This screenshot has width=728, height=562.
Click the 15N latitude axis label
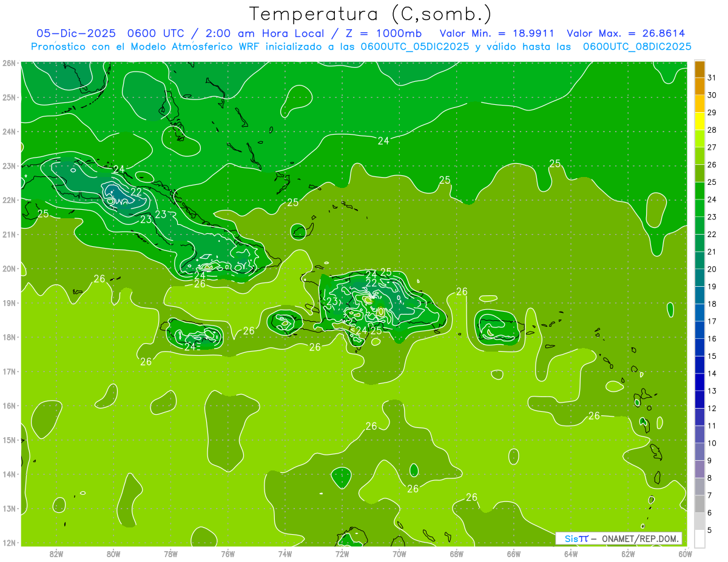[x=8, y=440]
